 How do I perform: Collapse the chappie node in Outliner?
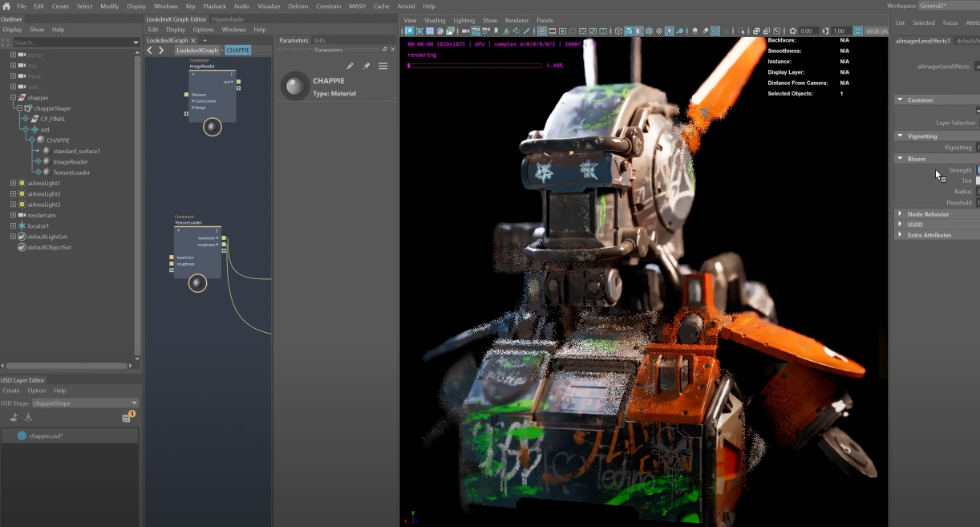[x=14, y=98]
